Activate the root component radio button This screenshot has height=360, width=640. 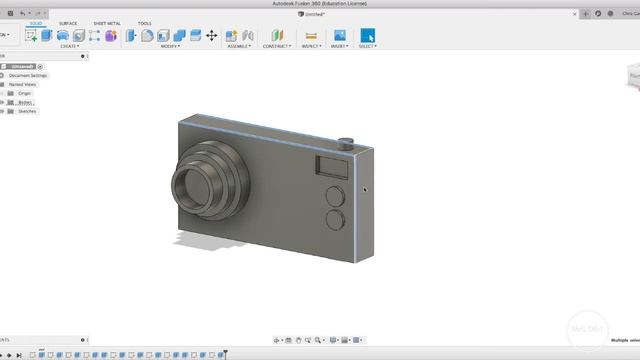pos(40,67)
